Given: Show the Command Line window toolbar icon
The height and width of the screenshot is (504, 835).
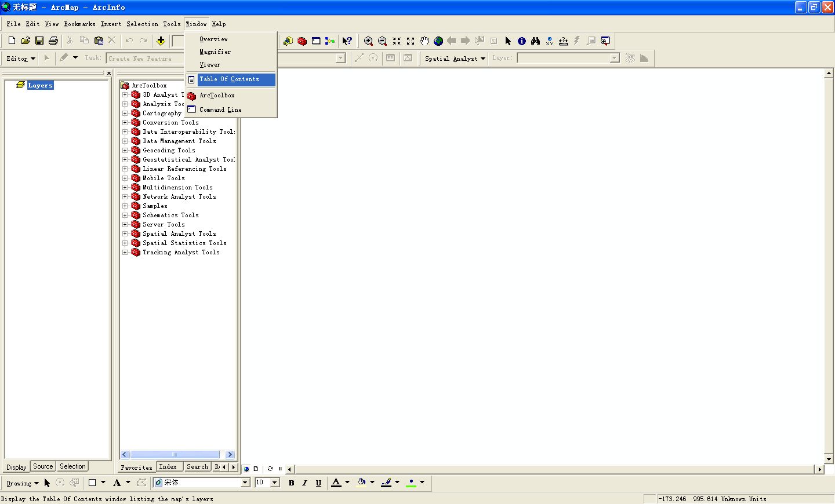Looking at the screenshot, I should 316,41.
